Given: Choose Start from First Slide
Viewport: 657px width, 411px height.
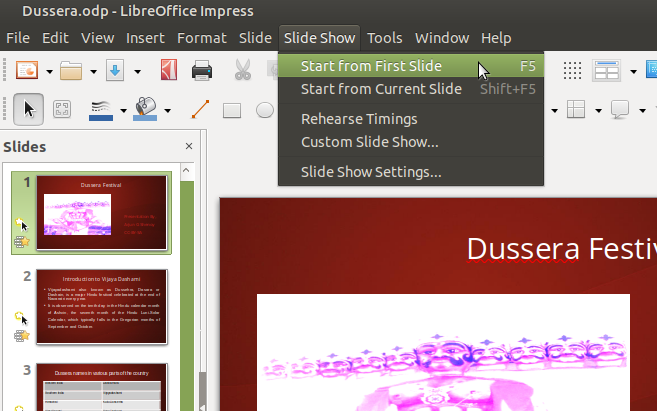Looking at the screenshot, I should [x=411, y=66].
